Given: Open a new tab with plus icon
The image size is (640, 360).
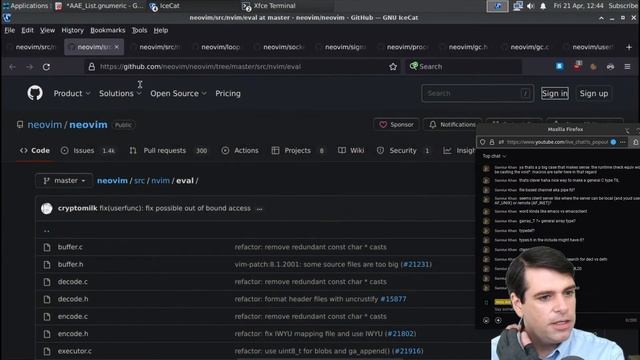Looking at the screenshot, I should coord(629,47).
